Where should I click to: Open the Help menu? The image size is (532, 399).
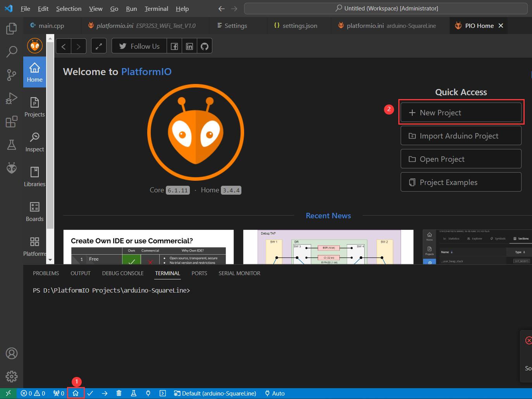182,9
